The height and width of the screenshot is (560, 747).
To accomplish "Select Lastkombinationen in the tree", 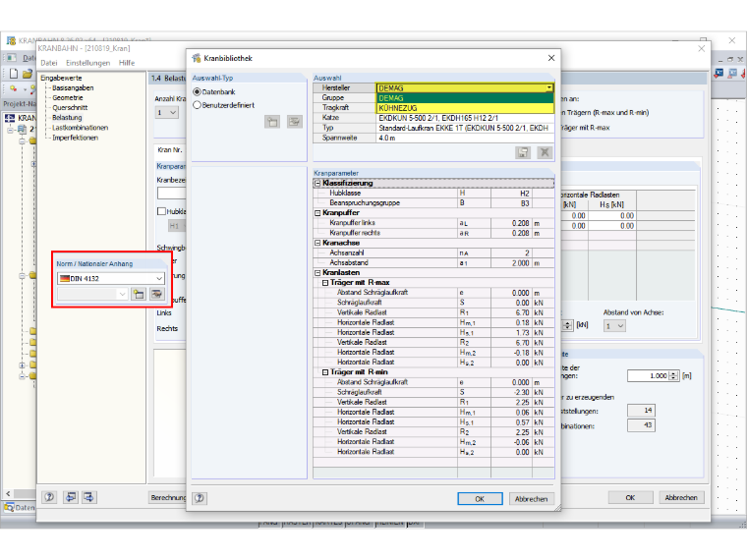I will 80,128.
